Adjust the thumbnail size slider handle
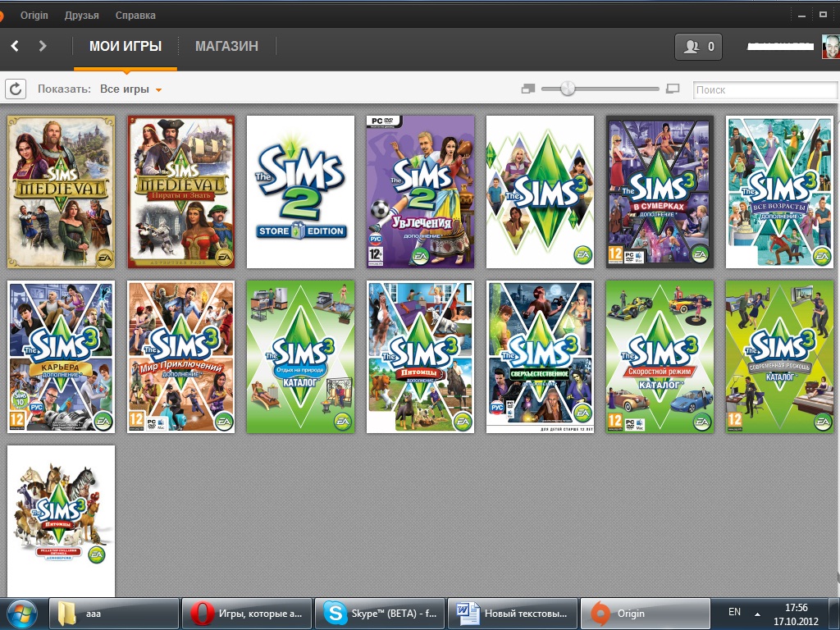840x630 pixels. (568, 89)
